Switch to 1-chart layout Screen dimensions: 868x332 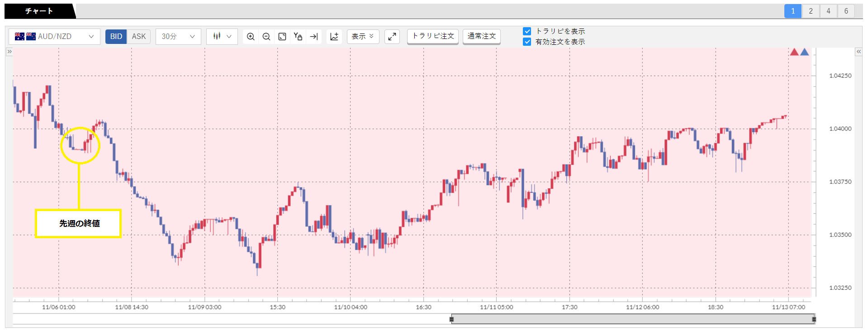click(793, 11)
